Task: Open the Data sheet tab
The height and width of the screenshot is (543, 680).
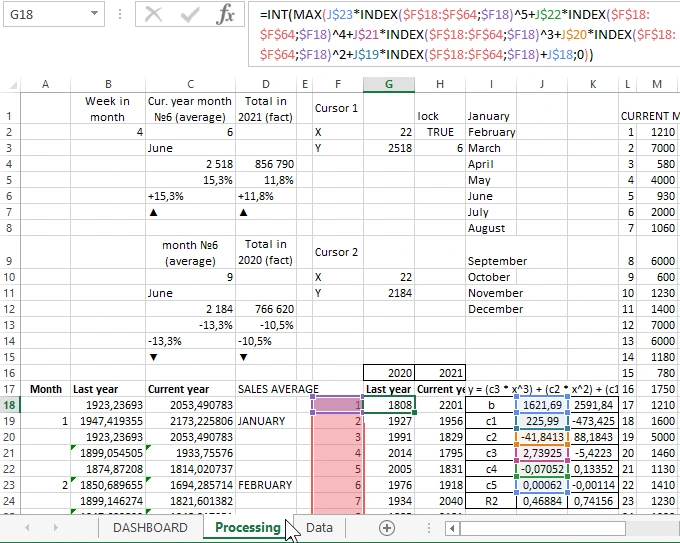Action: pos(319,528)
